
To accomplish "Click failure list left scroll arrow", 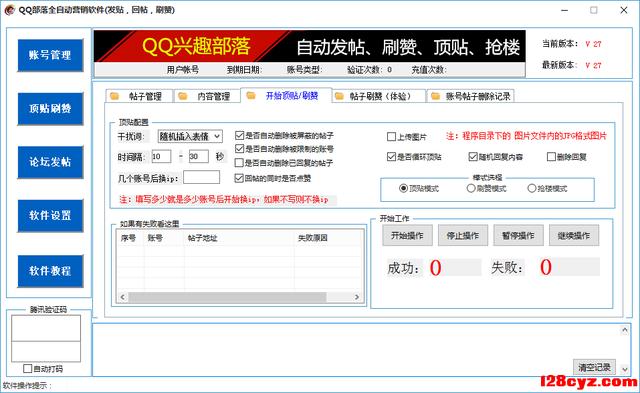I will tap(122, 297).
